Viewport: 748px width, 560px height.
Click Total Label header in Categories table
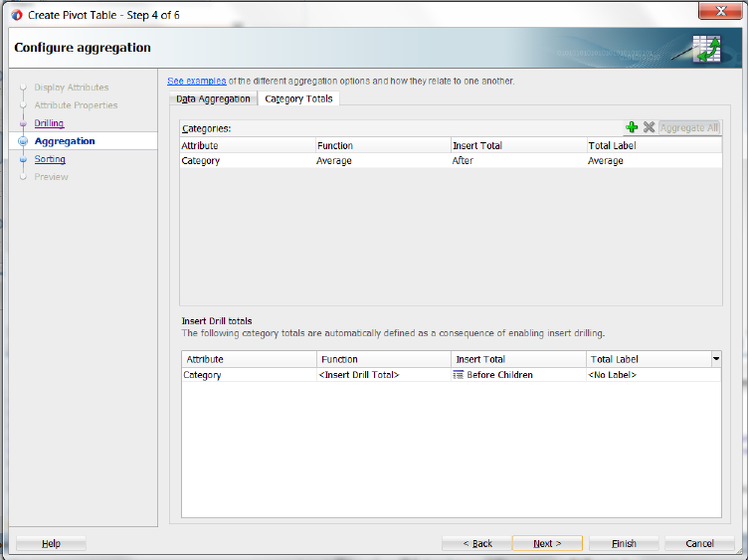click(654, 145)
